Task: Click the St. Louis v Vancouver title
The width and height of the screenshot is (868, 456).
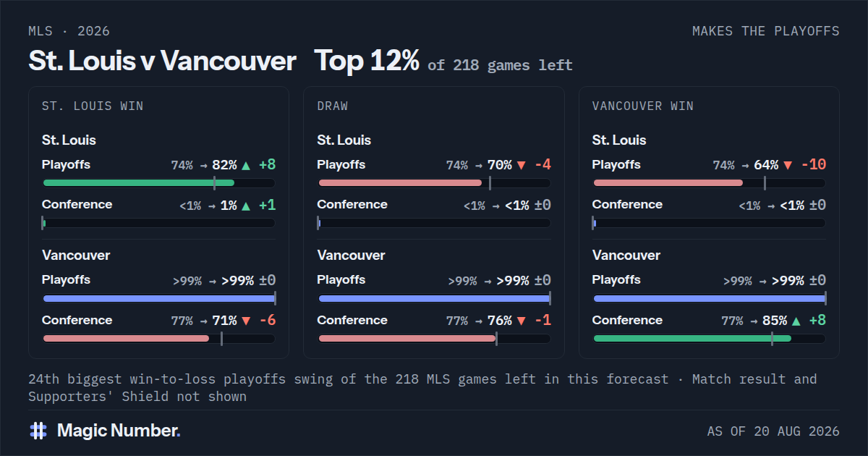Action: 162,61
